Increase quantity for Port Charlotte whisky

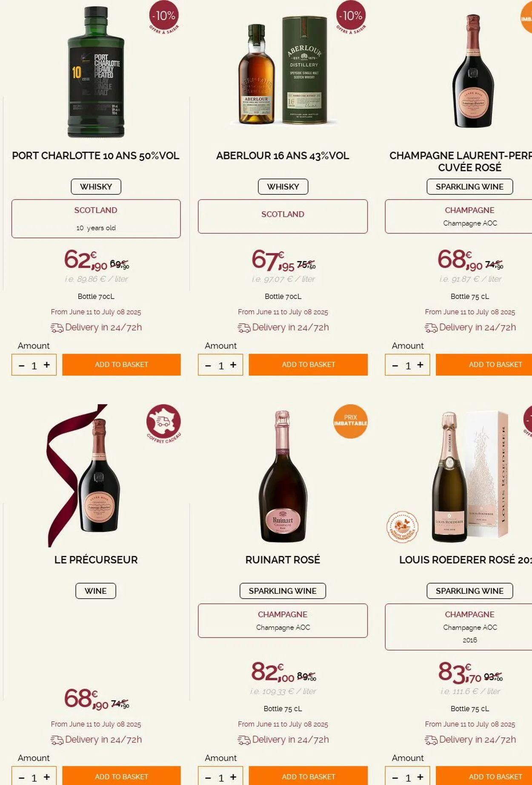coord(47,365)
